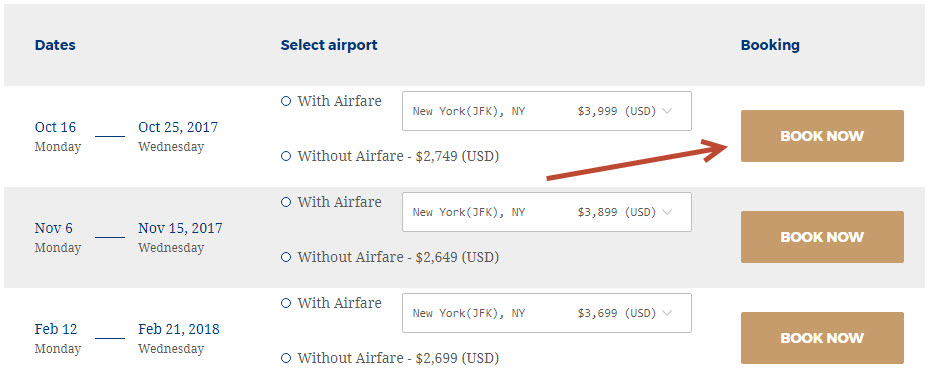929x389 pixels.
Task: Book the Oct 16 – Oct 25 trip
Action: point(822,136)
